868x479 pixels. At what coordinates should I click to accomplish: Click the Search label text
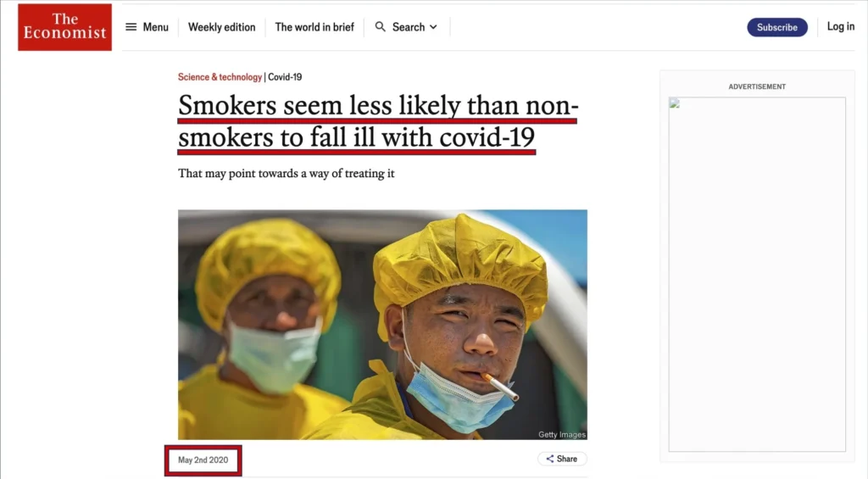409,26
